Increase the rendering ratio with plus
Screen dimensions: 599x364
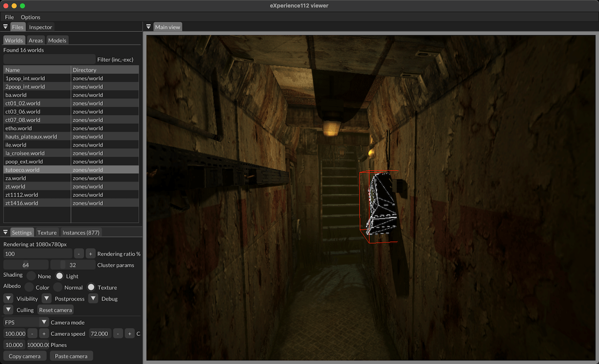click(91, 254)
